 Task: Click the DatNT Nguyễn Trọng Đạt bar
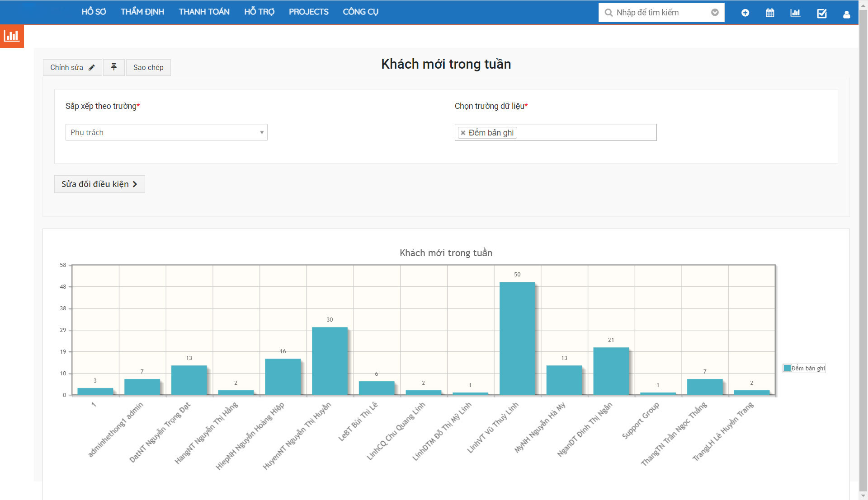pyautogui.click(x=189, y=380)
